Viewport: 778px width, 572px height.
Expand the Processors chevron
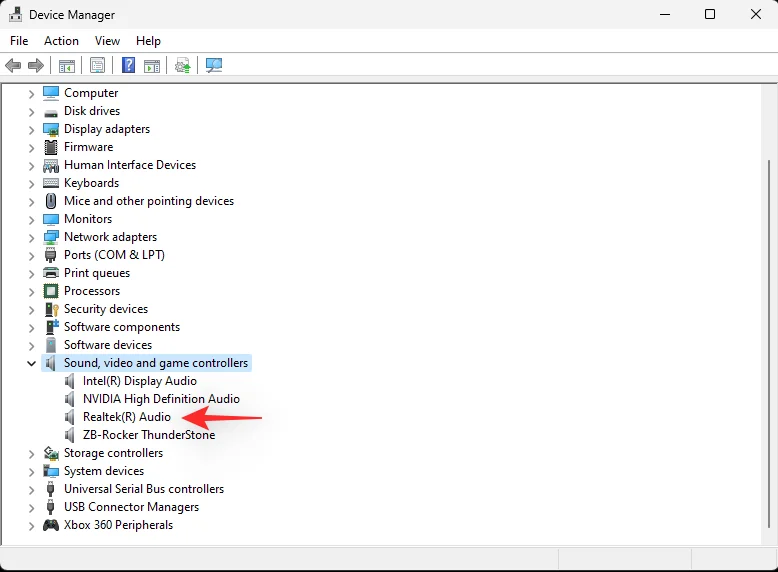(x=31, y=292)
